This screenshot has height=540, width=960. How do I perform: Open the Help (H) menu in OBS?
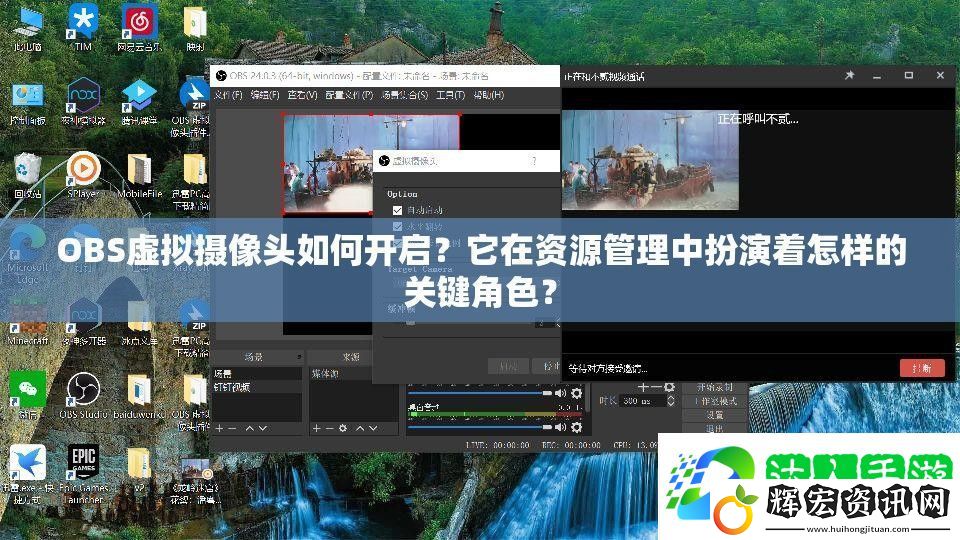click(489, 96)
